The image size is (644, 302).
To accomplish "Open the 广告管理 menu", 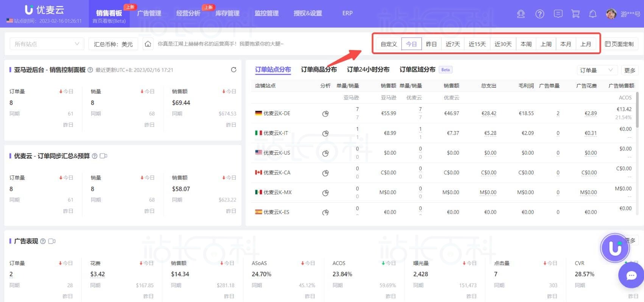I will tap(149, 13).
